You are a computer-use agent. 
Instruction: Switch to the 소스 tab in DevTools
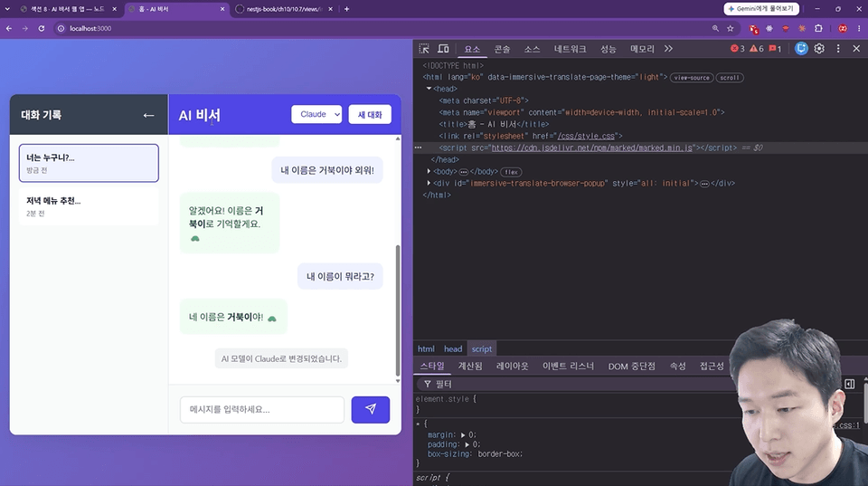click(x=532, y=49)
